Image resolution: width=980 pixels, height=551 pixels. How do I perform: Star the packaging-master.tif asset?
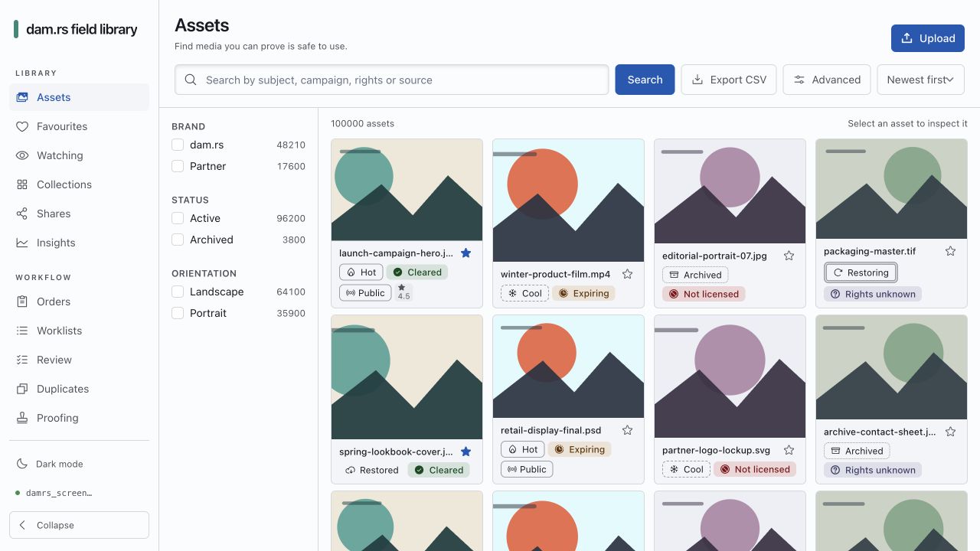coord(950,251)
